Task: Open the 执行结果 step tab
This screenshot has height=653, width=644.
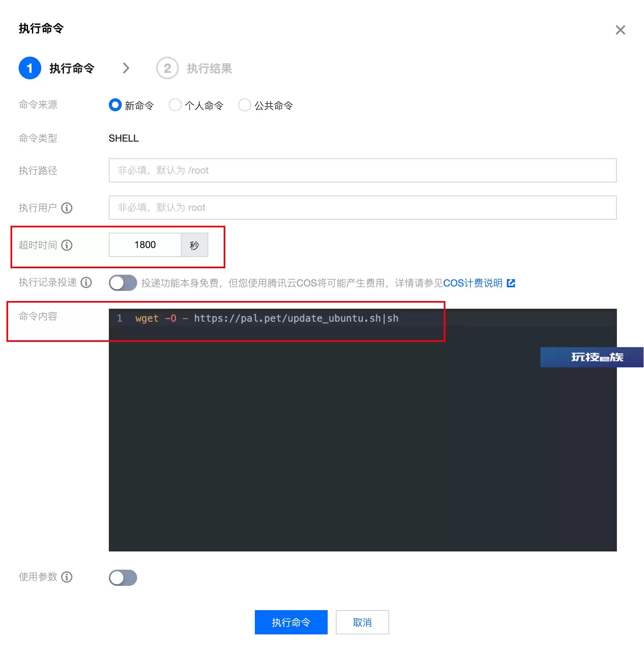Action: (210, 68)
